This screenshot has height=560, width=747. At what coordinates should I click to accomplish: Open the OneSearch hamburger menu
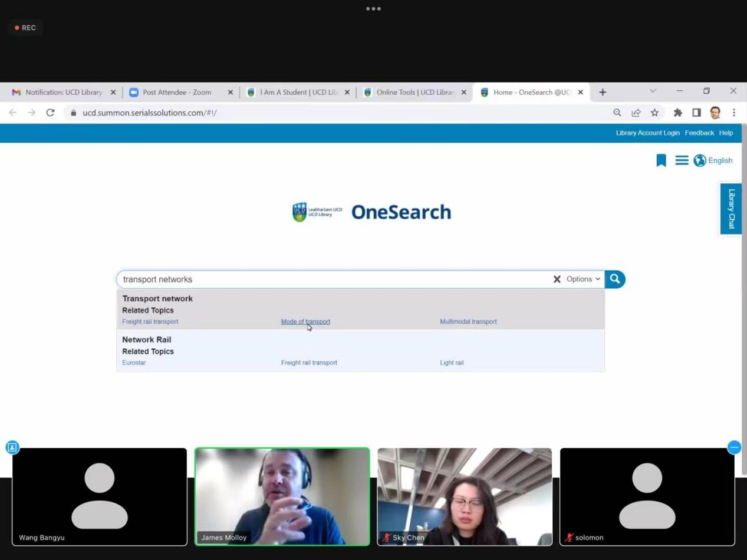[682, 160]
